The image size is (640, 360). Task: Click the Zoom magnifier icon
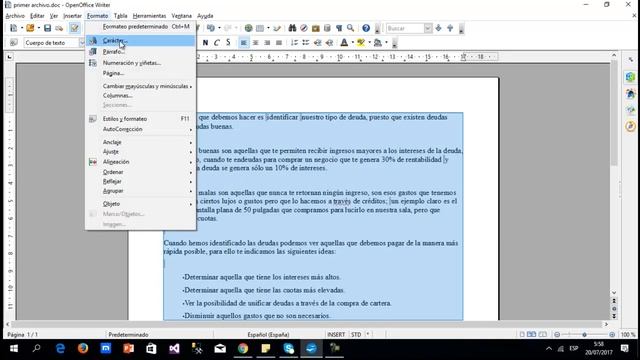click(350, 28)
